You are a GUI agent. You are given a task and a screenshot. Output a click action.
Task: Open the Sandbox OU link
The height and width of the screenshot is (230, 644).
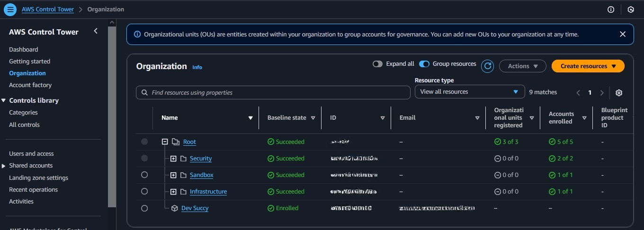pyautogui.click(x=202, y=175)
